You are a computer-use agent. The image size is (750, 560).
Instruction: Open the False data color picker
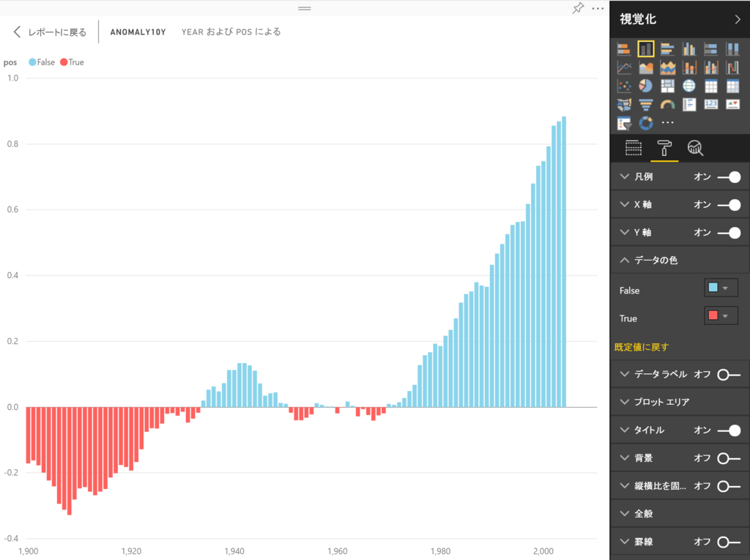721,288
